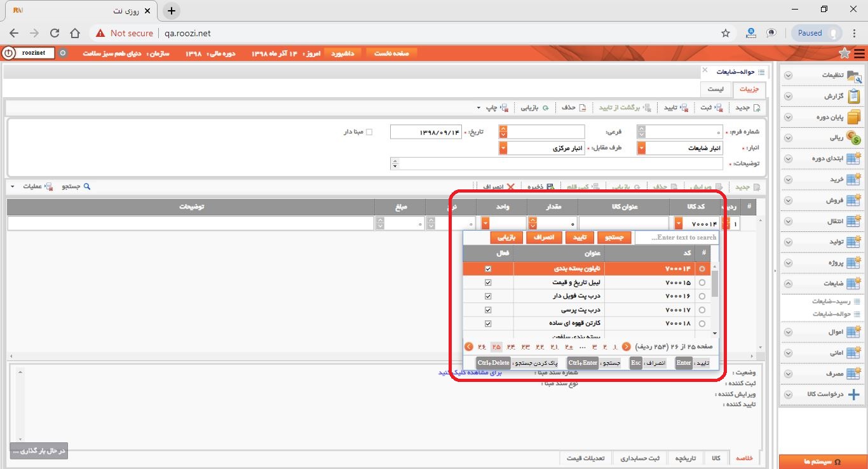
Task: Select radio button for code ۷۰۰۰۱۴
Action: 702,269
